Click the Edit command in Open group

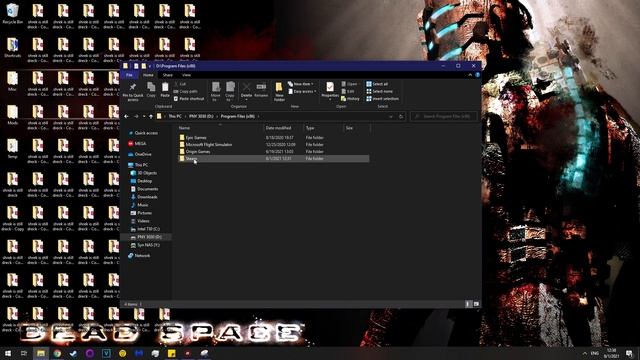coord(348,91)
